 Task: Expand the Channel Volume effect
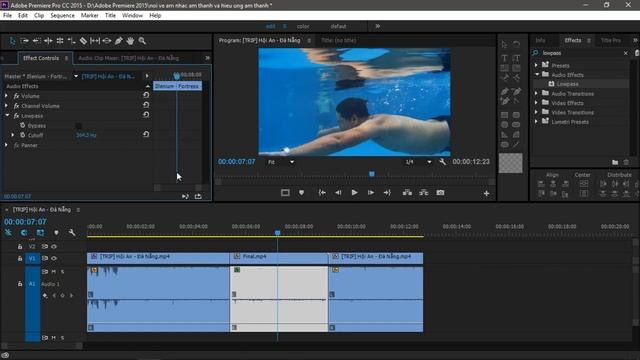[6, 105]
